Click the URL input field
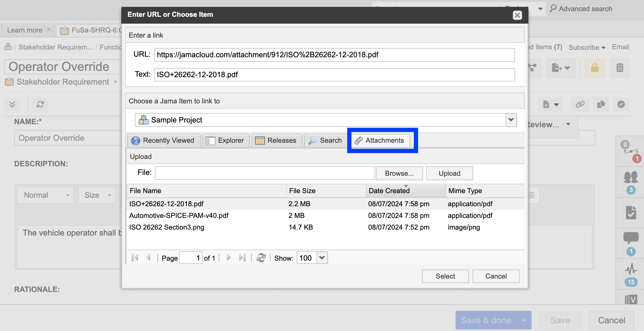 (x=334, y=55)
